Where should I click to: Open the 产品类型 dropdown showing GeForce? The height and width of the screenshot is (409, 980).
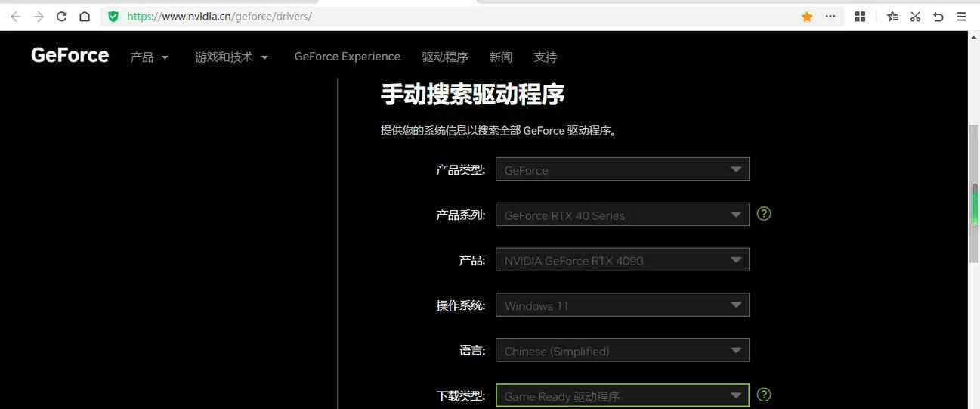point(623,169)
